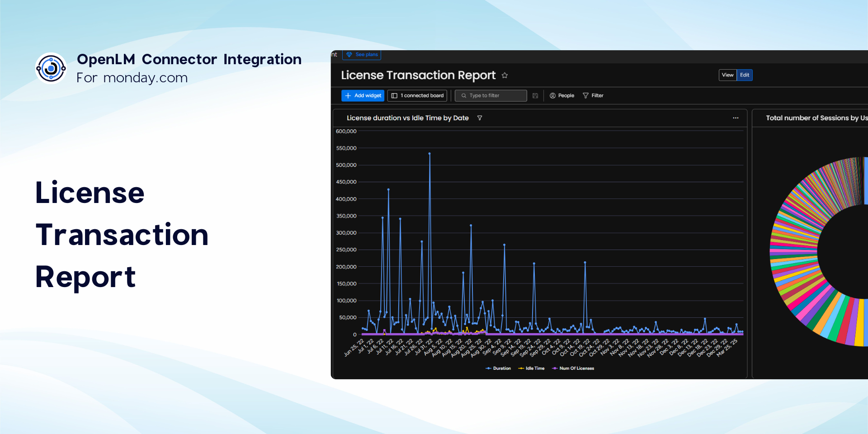Switch dashboard to Edit mode
The width and height of the screenshot is (868, 434).
pos(745,75)
